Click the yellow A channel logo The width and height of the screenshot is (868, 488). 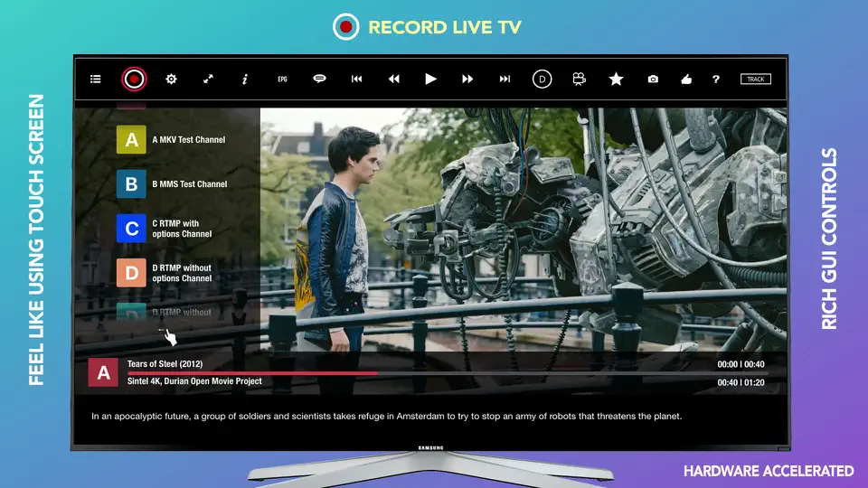coord(131,139)
